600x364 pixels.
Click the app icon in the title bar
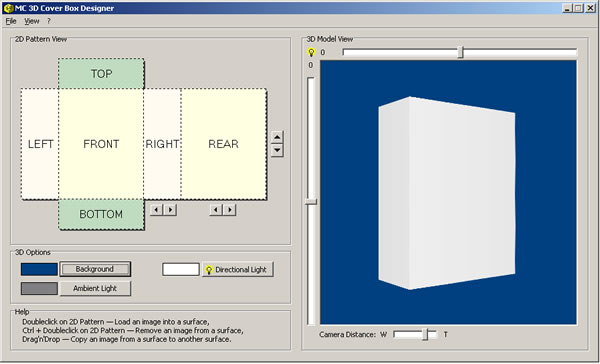[x=8, y=8]
